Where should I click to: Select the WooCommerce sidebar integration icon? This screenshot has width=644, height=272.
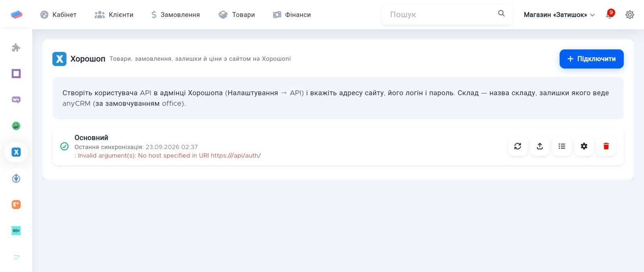pyautogui.click(x=16, y=100)
